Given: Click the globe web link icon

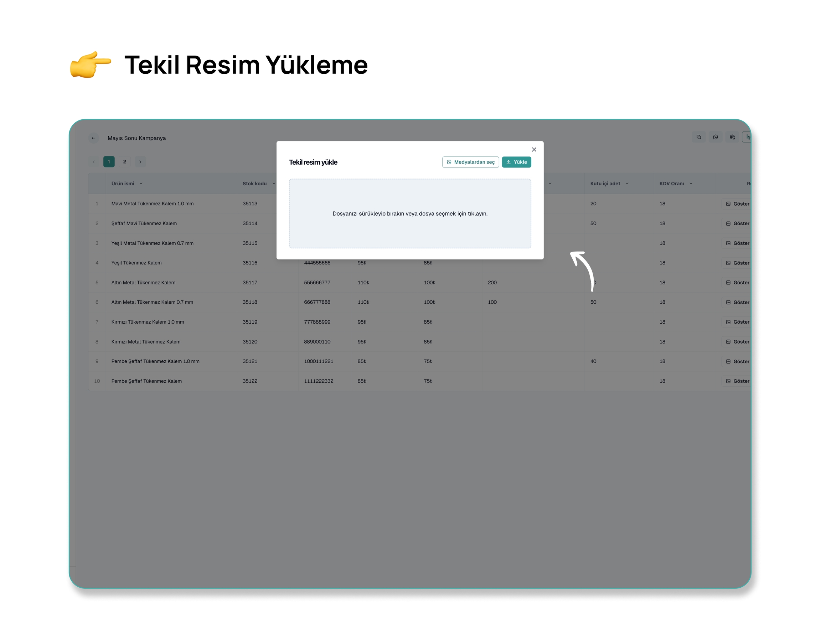Looking at the screenshot, I should point(732,137).
